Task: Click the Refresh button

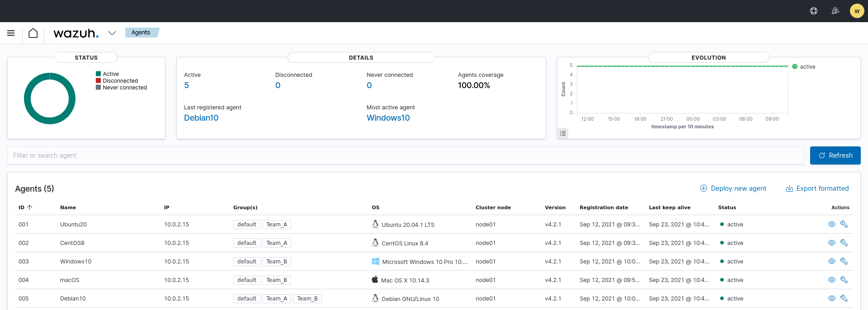Action: point(835,155)
